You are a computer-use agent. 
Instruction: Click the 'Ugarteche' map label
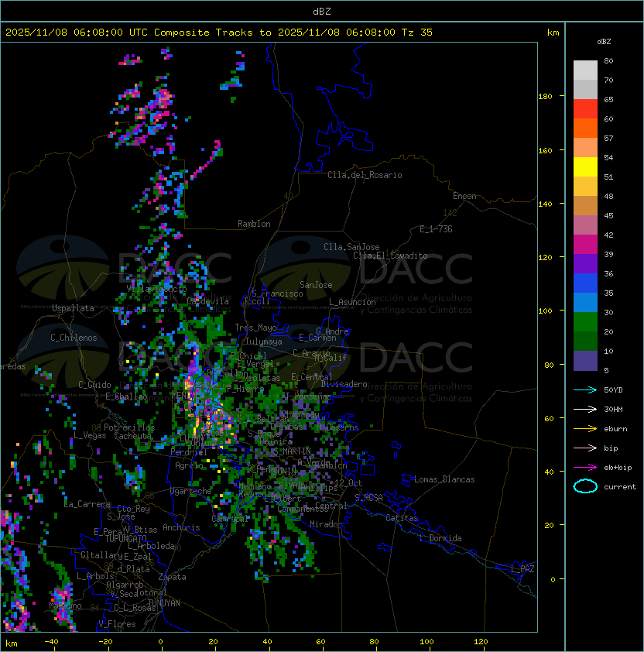[191, 491]
